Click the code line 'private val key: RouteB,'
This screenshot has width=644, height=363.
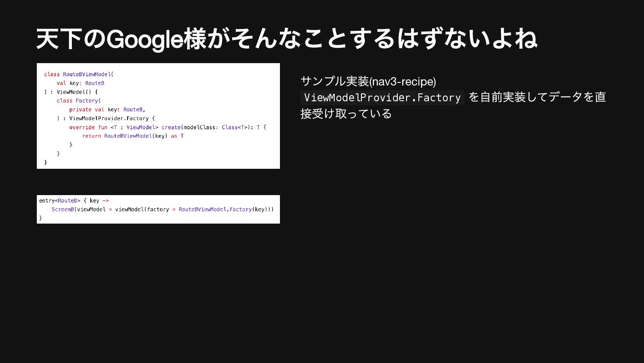[107, 110]
